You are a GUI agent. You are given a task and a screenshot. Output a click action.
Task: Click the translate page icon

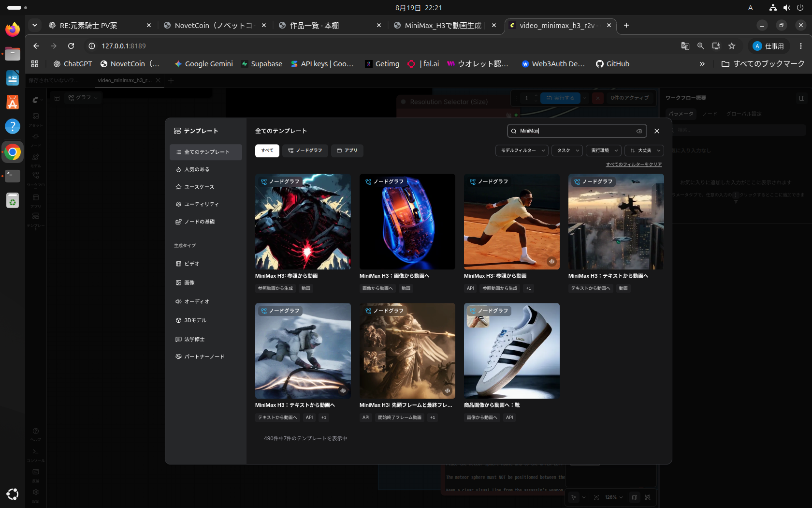coord(685,46)
